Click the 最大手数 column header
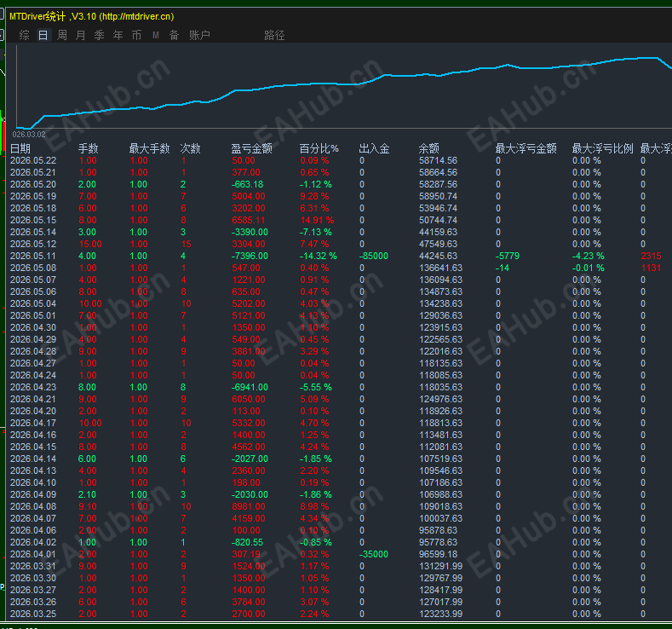Image resolution: width=672 pixels, height=629 pixels. pyautogui.click(x=150, y=149)
